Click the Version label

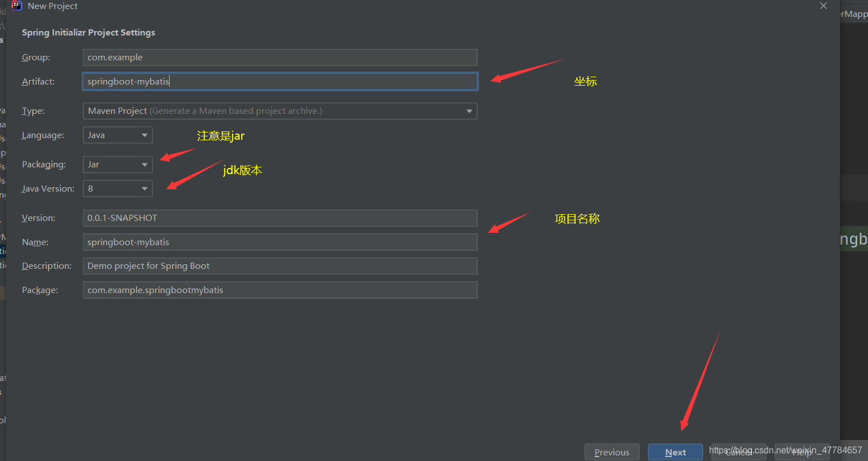coord(38,218)
